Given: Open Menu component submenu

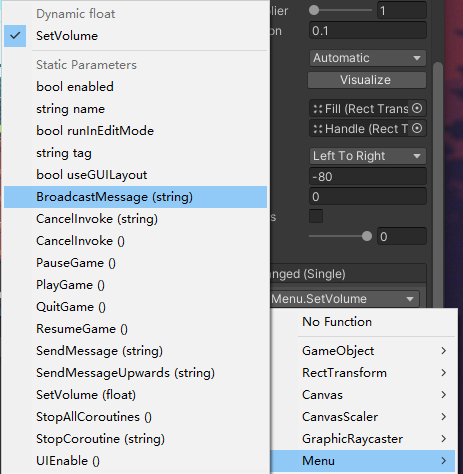Looking at the screenshot, I should pos(363,461).
